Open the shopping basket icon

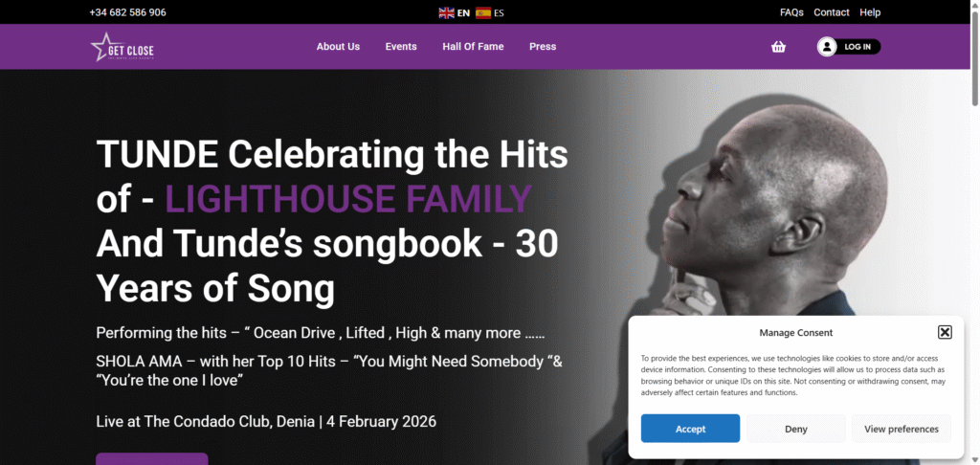pos(778,47)
